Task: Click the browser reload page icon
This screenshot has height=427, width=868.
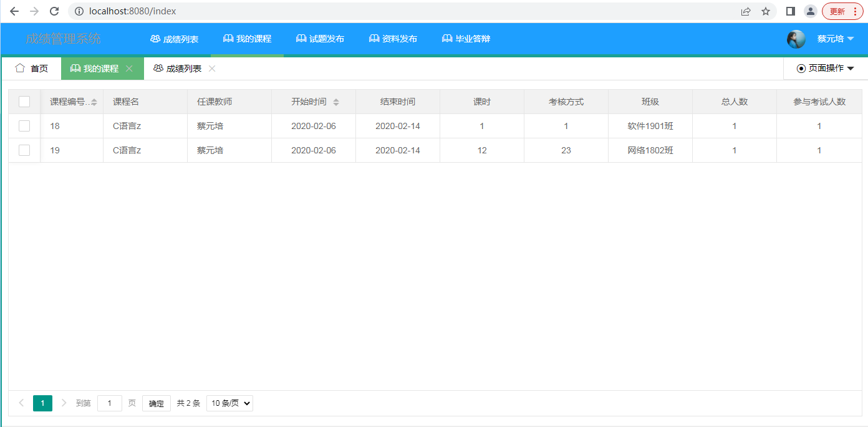Action: (x=54, y=11)
